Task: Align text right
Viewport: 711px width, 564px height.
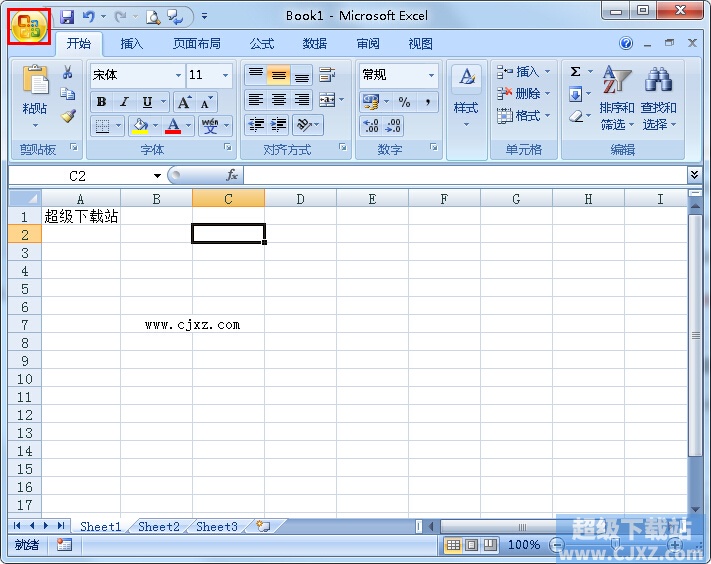Action: tap(302, 100)
